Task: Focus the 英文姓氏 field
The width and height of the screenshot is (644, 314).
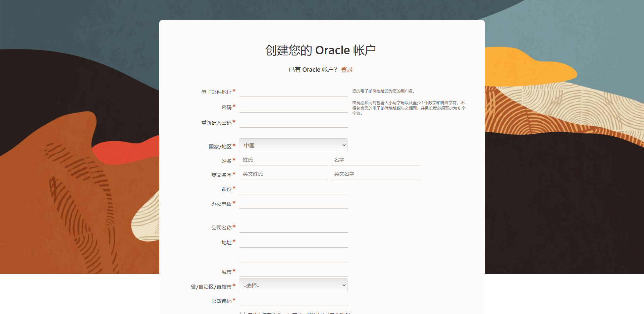Action: 283,174
